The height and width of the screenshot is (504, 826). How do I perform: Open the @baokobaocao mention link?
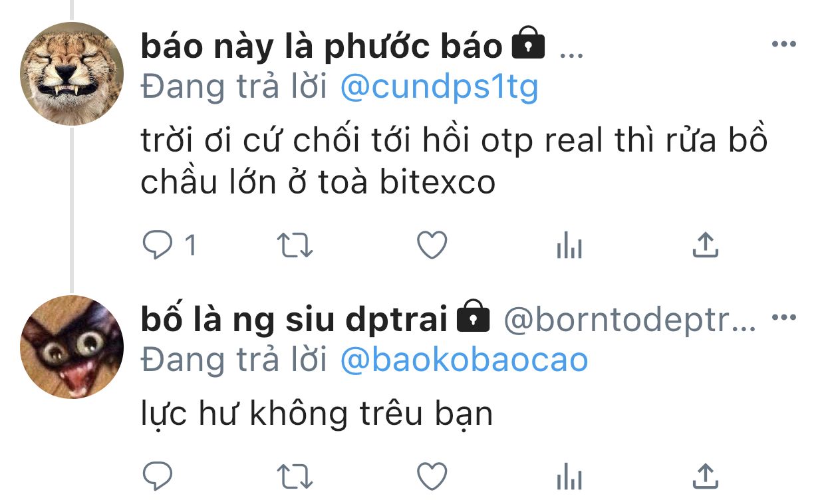464,360
